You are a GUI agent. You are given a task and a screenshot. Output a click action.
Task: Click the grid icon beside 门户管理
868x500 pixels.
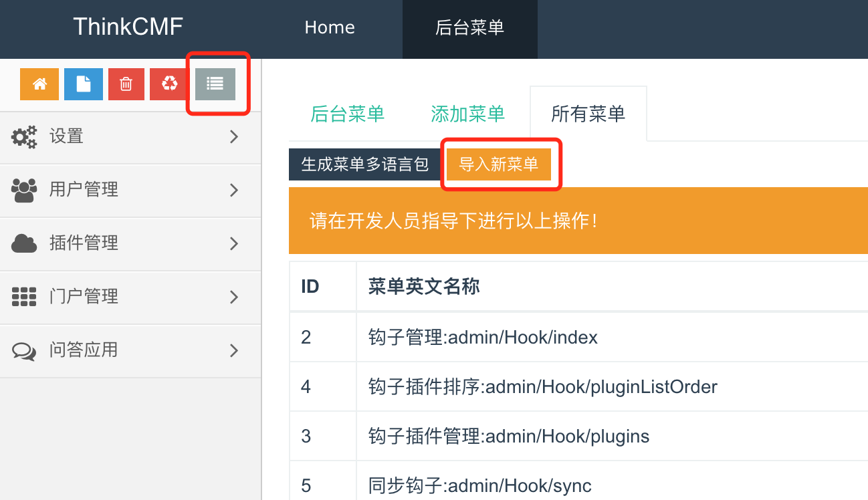click(x=25, y=297)
